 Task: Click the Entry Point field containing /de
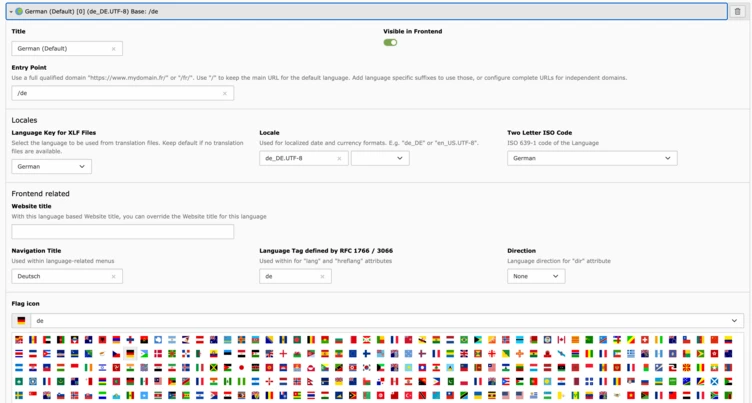(123, 93)
